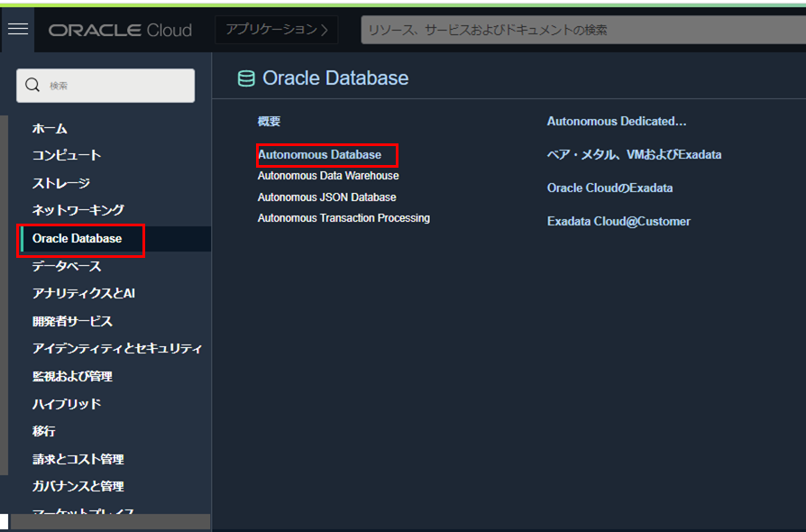Open the Autonomous Data Warehouse link
Image resolution: width=806 pixels, height=532 pixels.
click(328, 176)
